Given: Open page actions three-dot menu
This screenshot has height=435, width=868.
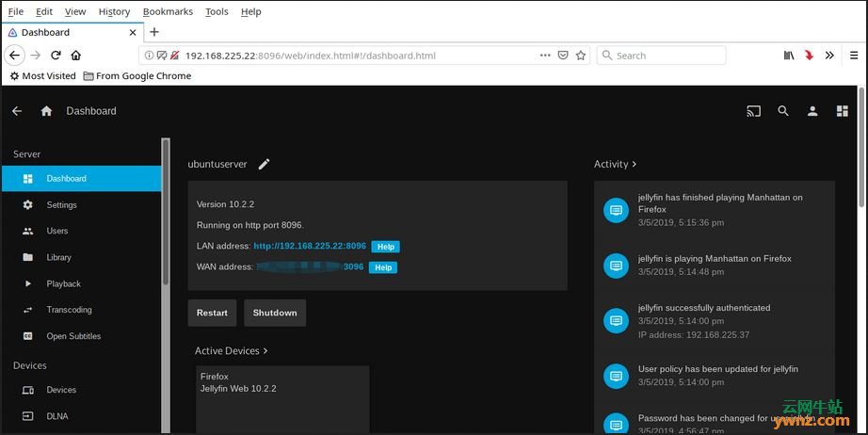Looking at the screenshot, I should point(545,56).
